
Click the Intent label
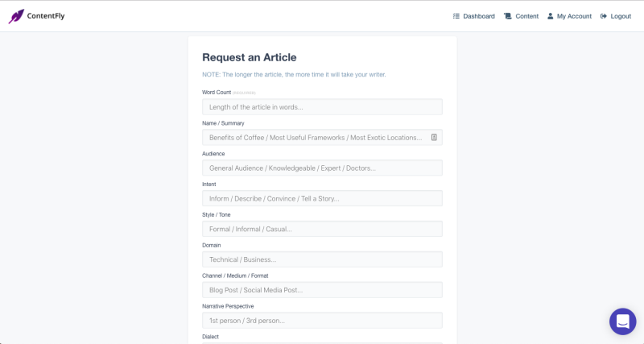208,184
